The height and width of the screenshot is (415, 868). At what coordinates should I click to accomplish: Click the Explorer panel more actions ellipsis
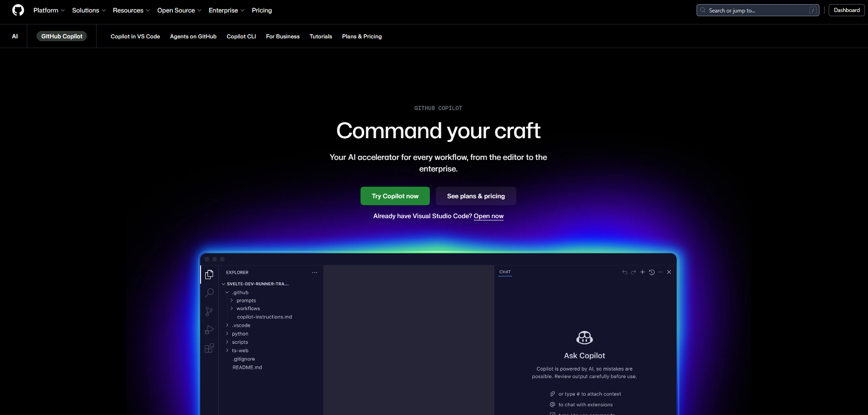pyautogui.click(x=315, y=273)
